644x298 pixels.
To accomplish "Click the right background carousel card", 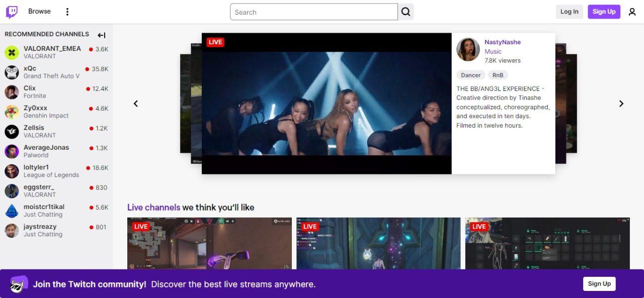I will (x=566, y=104).
